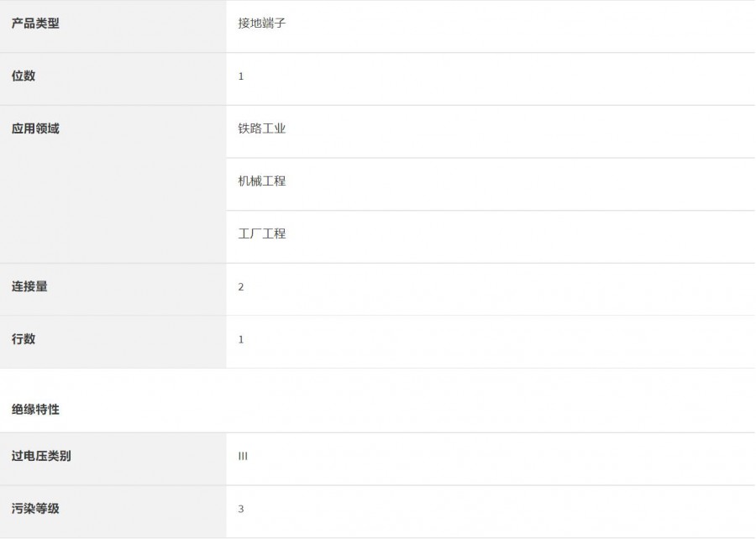
Task: Click the 产品类型 label
Action: [35, 24]
